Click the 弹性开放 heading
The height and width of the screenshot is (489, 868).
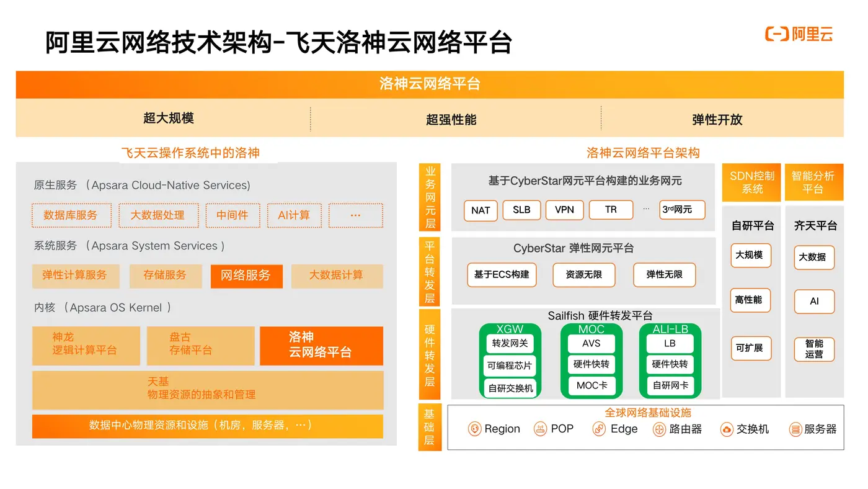click(x=717, y=119)
